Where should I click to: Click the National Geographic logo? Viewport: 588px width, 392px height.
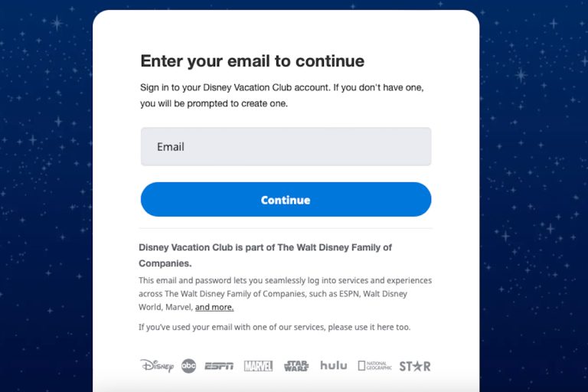tap(374, 366)
